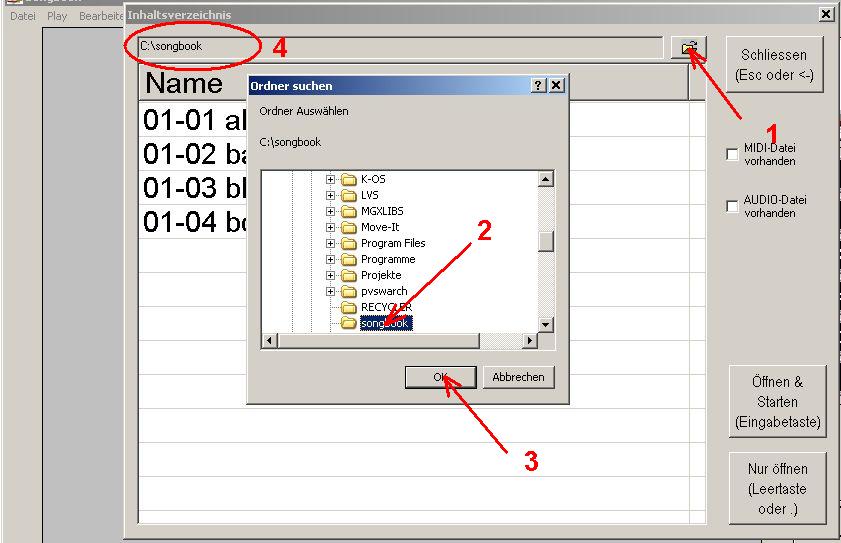Click the Name column header
The image size is (841, 543).
point(413,83)
